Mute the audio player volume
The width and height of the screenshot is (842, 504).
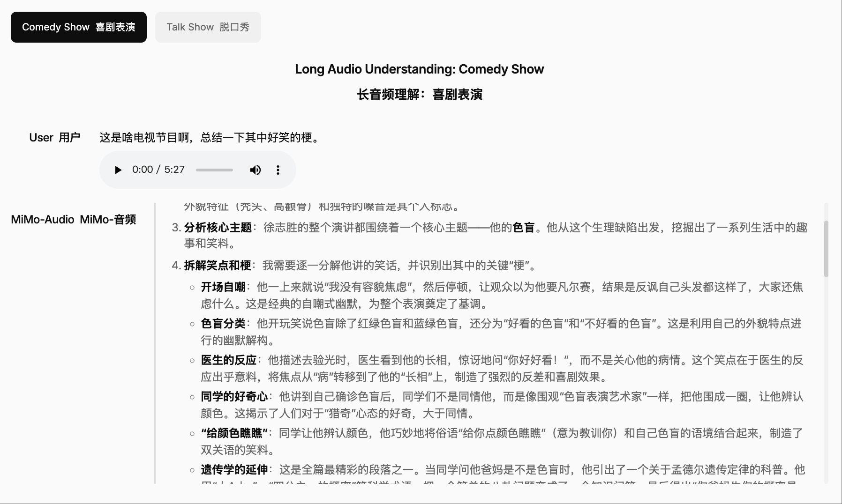255,170
